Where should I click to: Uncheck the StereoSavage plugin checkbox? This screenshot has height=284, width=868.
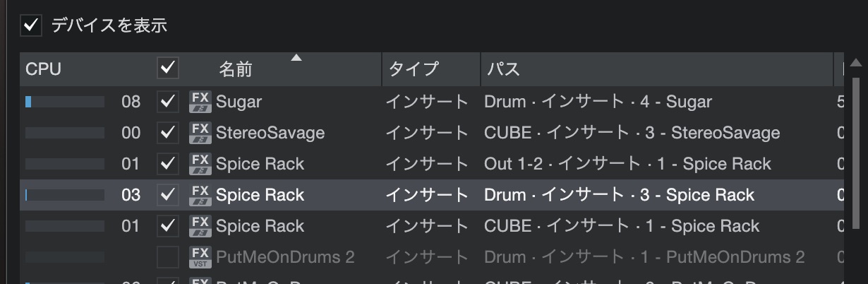tap(167, 133)
